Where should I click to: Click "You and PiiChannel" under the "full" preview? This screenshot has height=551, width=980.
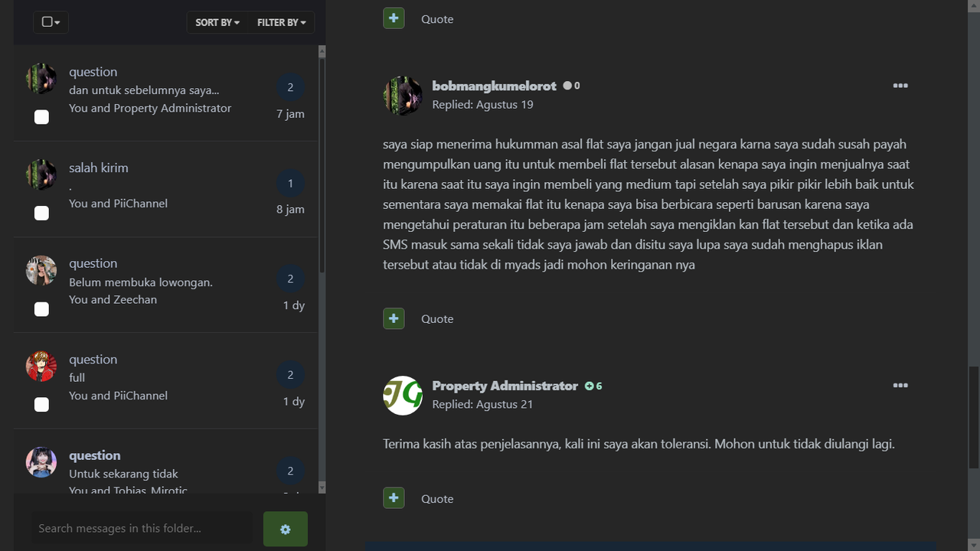tap(118, 396)
